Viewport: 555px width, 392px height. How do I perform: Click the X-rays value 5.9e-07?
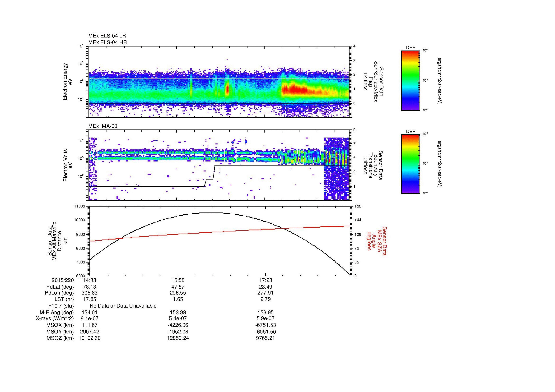pyautogui.click(x=266, y=318)
